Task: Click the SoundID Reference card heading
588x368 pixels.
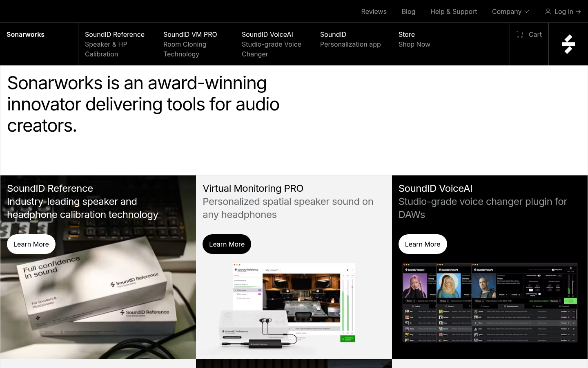Action: click(x=50, y=188)
